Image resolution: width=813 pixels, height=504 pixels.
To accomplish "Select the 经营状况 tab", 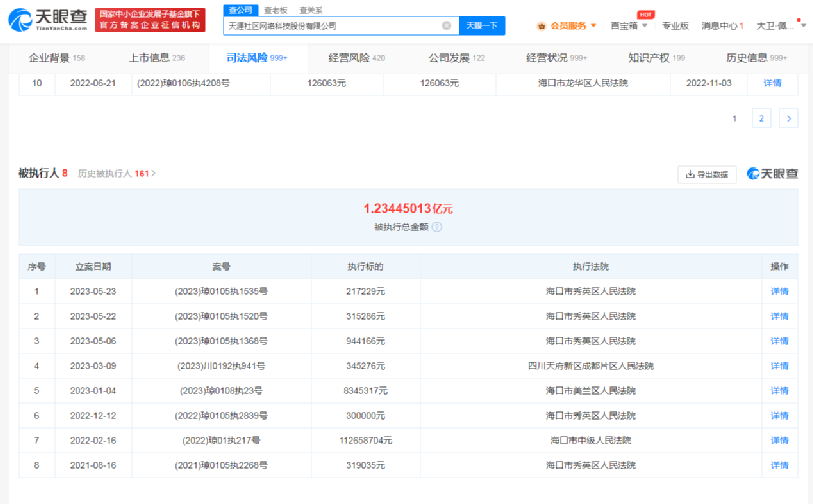I will coord(556,58).
